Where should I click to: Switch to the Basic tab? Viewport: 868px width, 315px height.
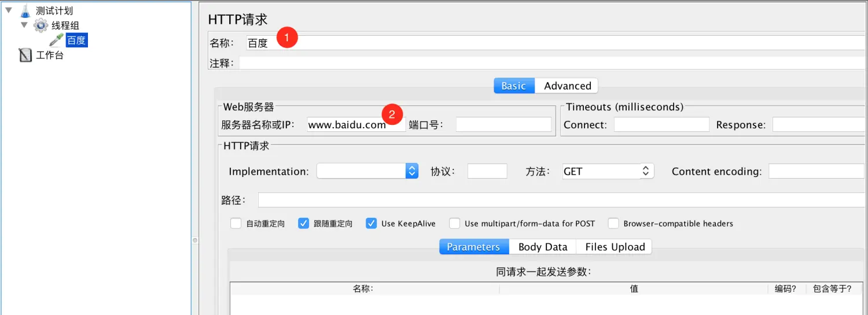point(514,86)
